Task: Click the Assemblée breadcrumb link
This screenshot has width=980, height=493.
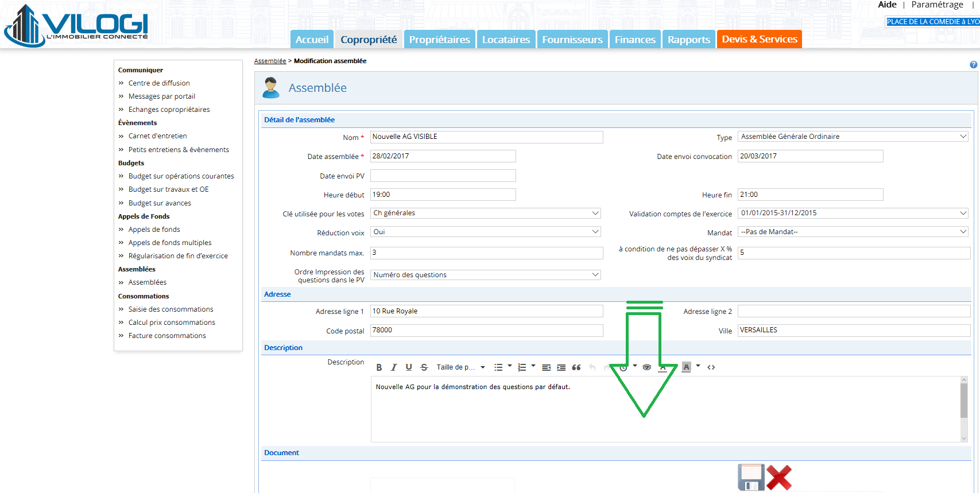Action: (x=270, y=61)
